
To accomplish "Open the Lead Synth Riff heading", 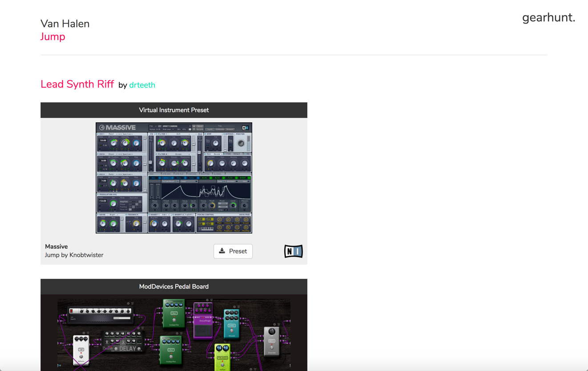I will coord(77,84).
